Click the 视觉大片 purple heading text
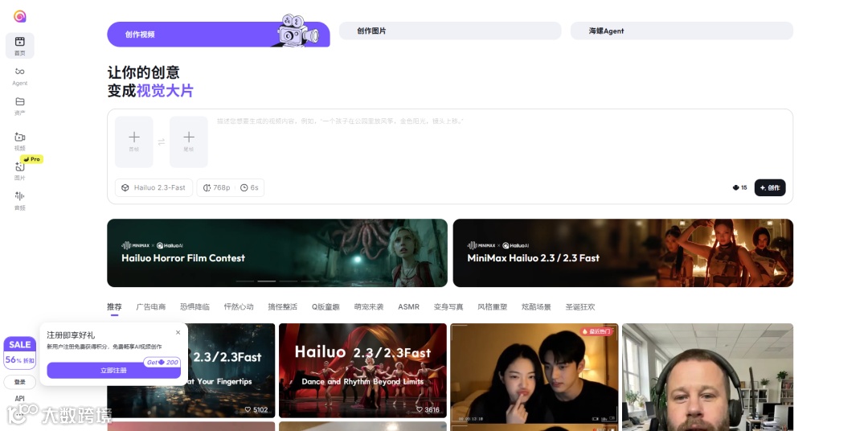Screen dimensions: 868x431 tap(165, 91)
